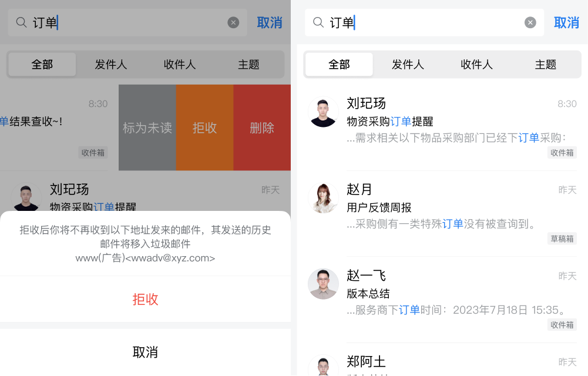This screenshot has height=376, width=588.
Task: Tap 取消 in bottom sheet
Action: [146, 352]
